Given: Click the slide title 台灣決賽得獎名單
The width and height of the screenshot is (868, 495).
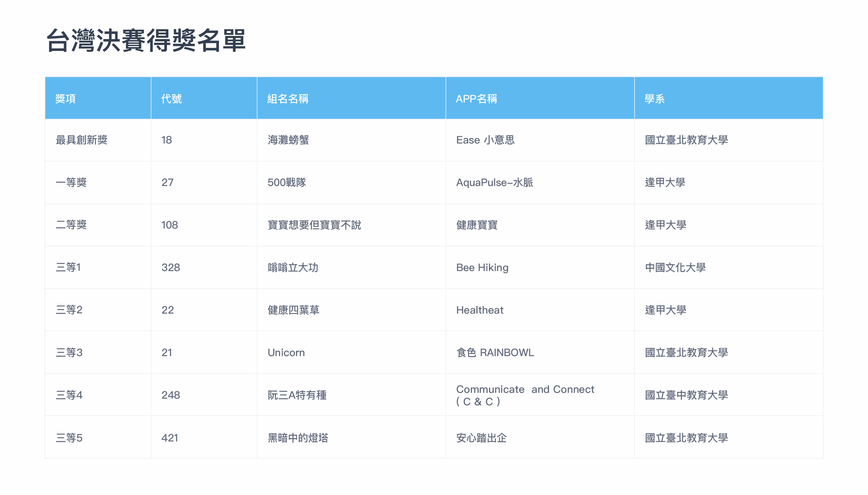Looking at the screenshot, I should pos(146,41).
